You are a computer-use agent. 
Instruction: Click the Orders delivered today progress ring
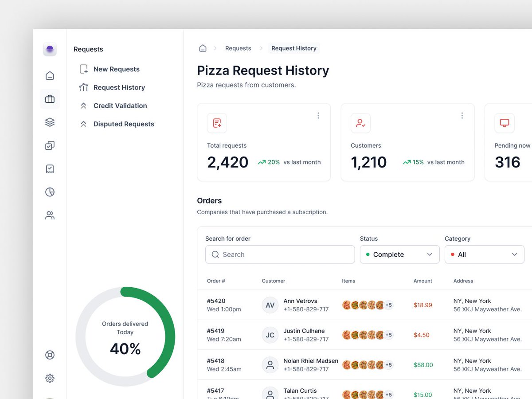125,337
